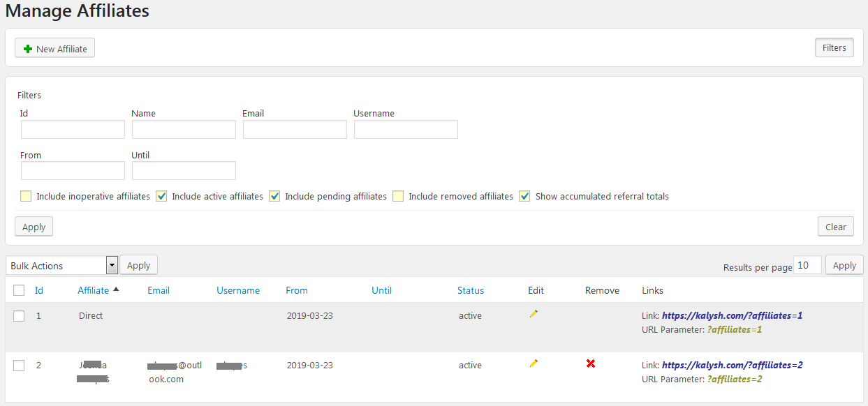Apply the filters with Apply button
The width and height of the screenshot is (868, 406).
[34, 227]
